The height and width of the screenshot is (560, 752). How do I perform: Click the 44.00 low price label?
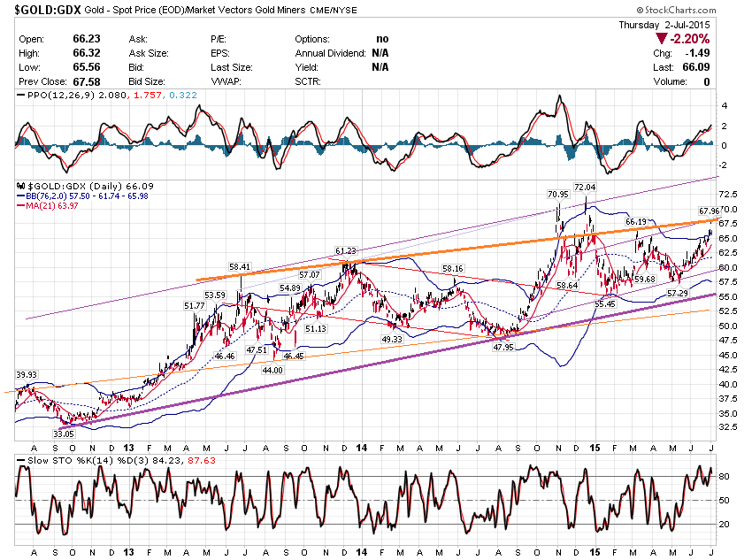[x=272, y=370]
